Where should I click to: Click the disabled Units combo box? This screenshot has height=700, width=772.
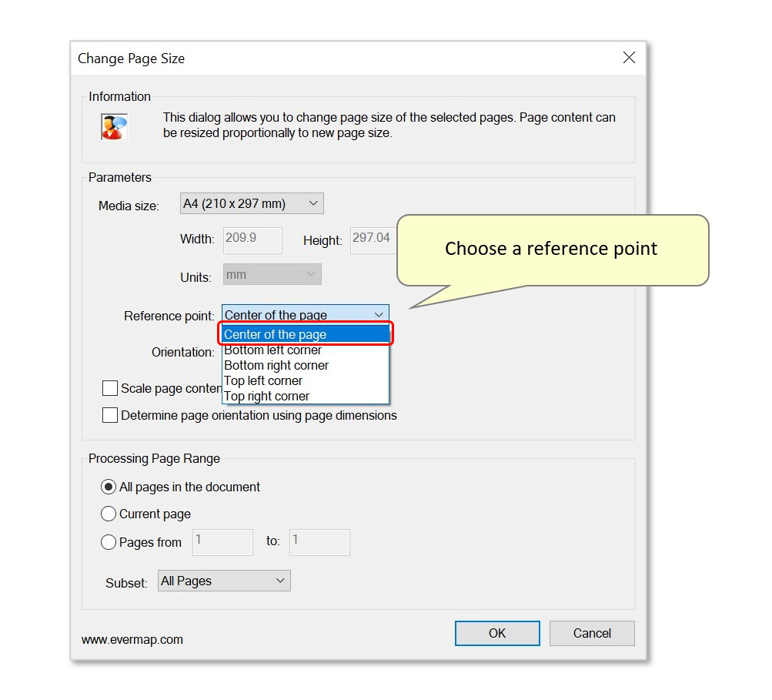pos(271,274)
